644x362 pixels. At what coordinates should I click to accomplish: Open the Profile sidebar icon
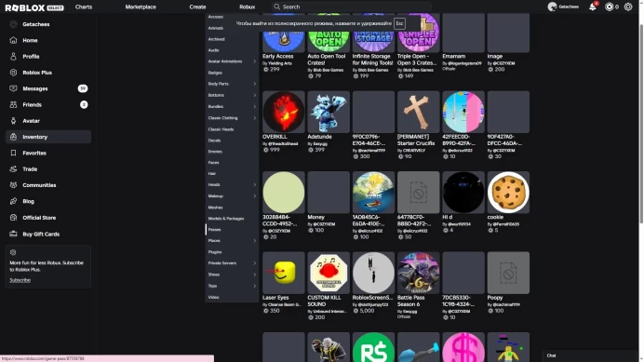click(x=14, y=56)
